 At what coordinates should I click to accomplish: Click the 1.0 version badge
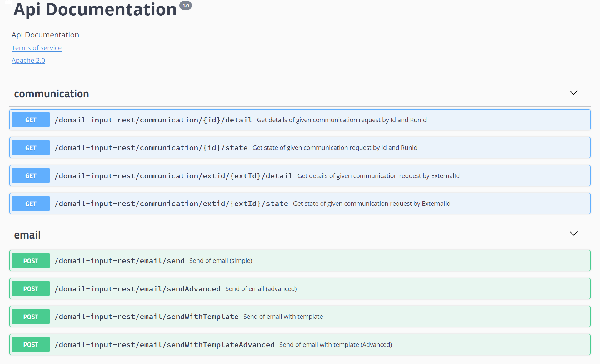coord(186,6)
